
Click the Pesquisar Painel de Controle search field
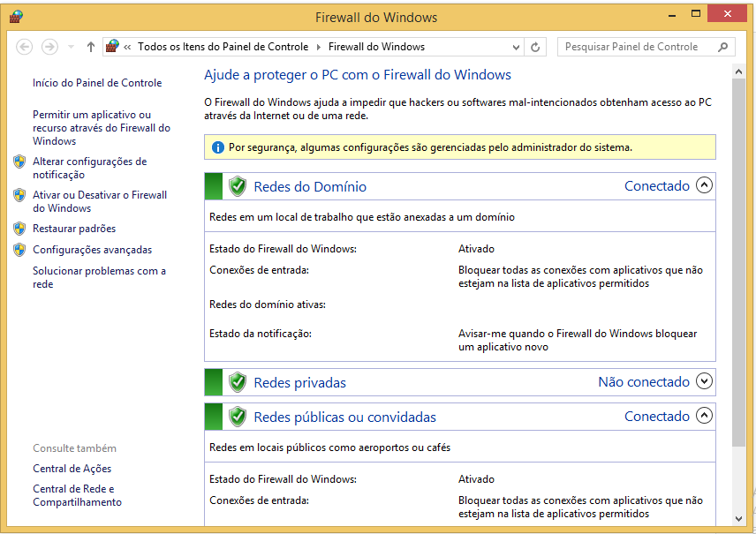646,47
